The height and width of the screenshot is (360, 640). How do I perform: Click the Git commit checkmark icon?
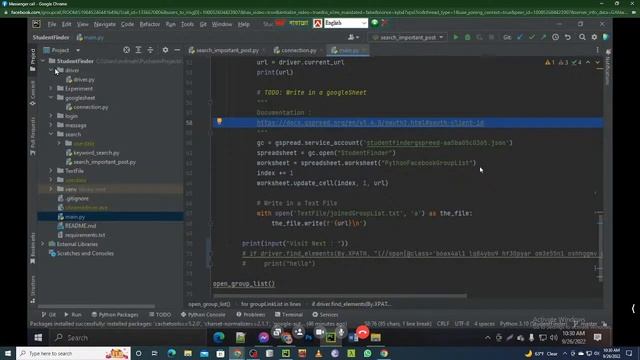click(531, 37)
